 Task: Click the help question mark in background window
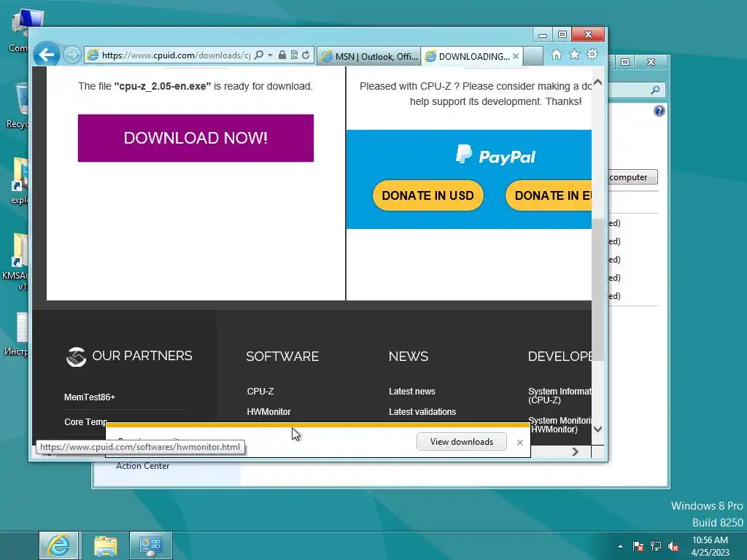click(x=659, y=111)
